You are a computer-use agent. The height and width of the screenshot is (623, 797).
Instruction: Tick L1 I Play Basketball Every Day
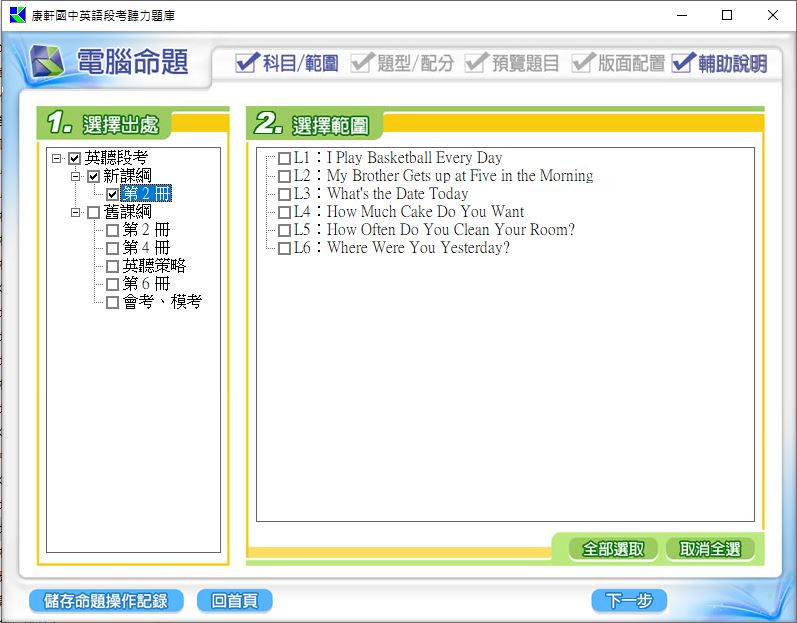coord(285,158)
